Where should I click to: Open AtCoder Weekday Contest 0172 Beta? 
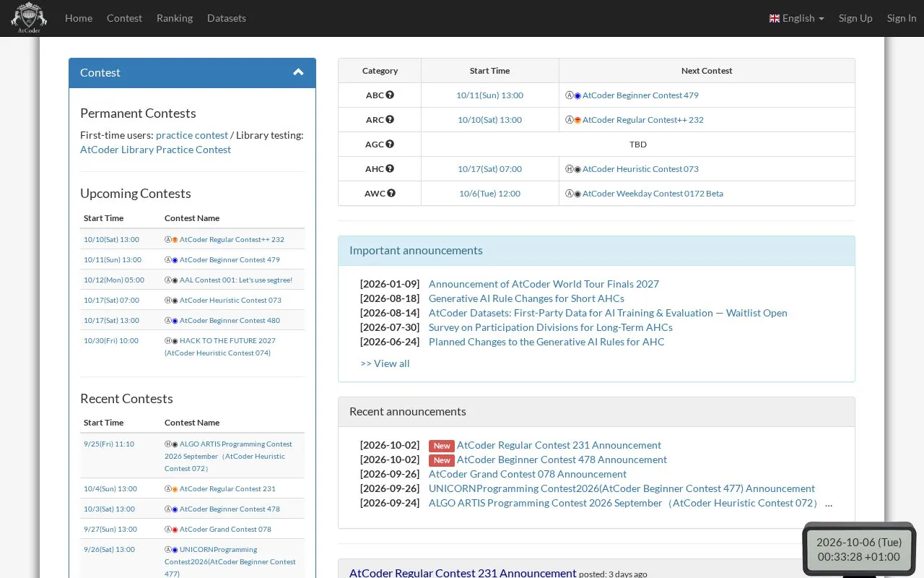tap(653, 194)
